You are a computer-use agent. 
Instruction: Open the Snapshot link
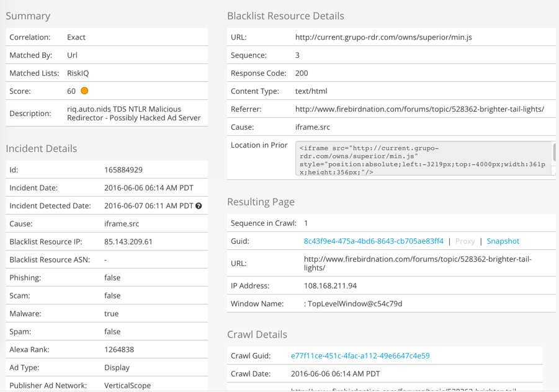[x=503, y=241]
